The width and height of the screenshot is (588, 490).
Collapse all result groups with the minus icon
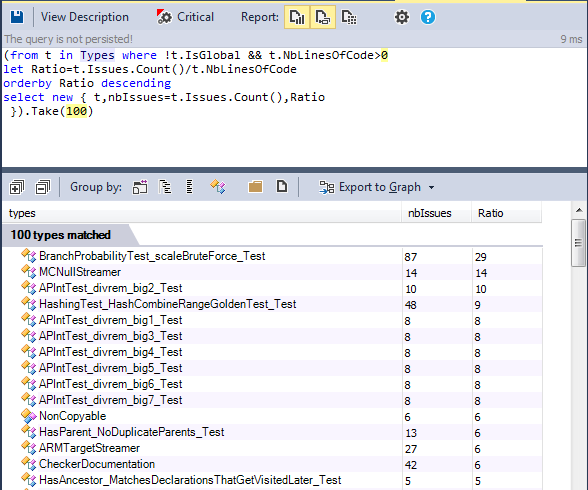click(43, 187)
